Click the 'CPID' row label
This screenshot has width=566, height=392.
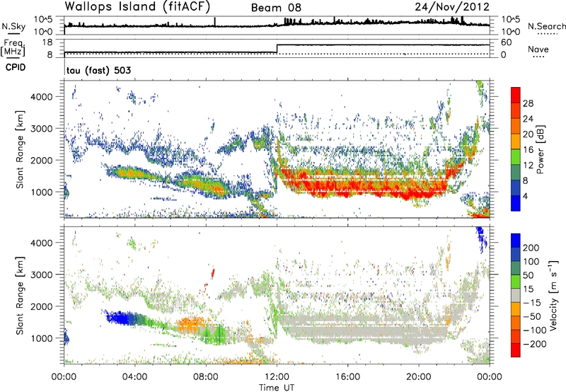point(16,67)
